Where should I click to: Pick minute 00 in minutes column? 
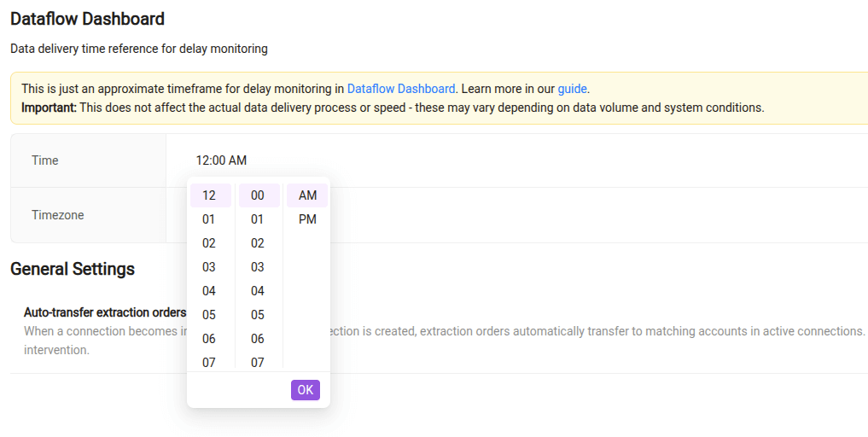point(259,195)
